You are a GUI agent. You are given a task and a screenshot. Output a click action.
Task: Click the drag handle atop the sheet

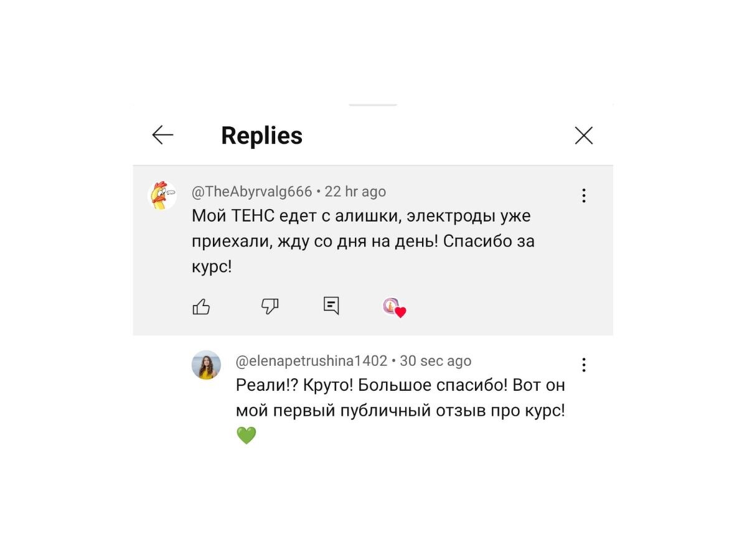pos(373,105)
